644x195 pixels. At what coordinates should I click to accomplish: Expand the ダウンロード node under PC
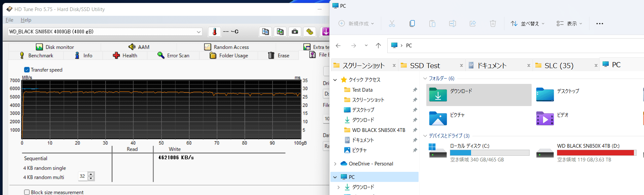338,187
